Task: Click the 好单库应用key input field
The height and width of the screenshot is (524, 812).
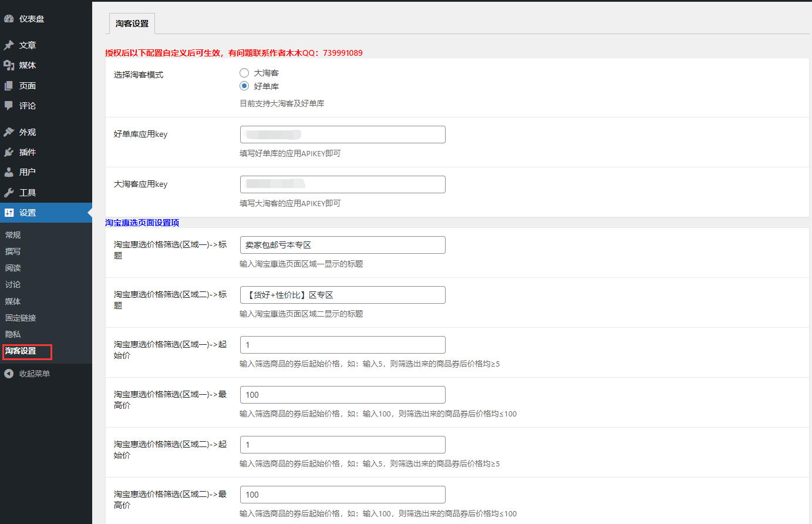Action: coord(342,135)
